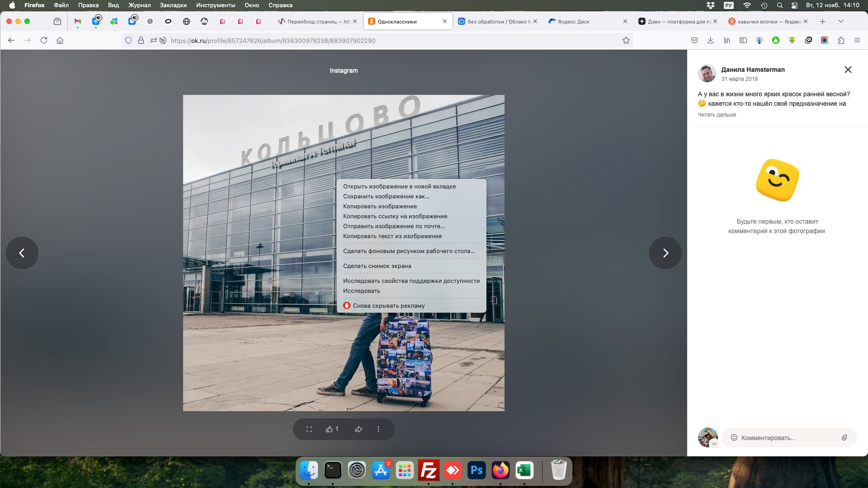Select Копировать изображение from context menu
This screenshot has height=488, width=868.
(x=411, y=206)
